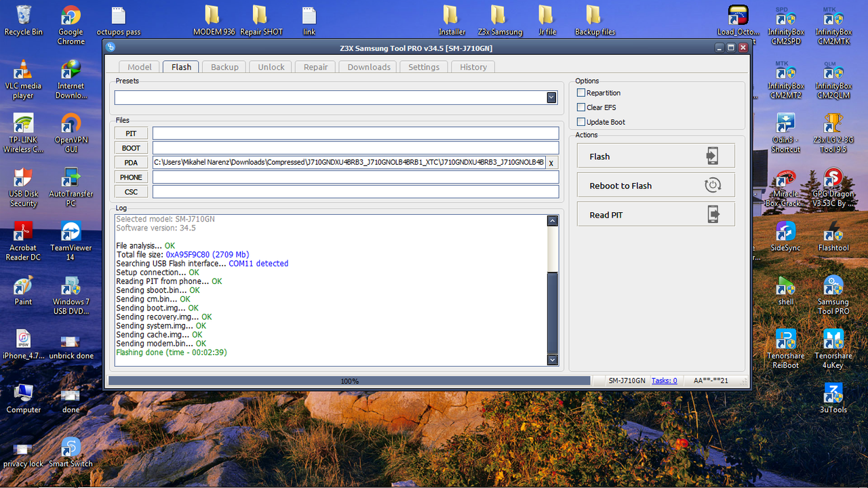The image size is (868, 488).
Task: Switch to the History tab
Action: pos(473,67)
